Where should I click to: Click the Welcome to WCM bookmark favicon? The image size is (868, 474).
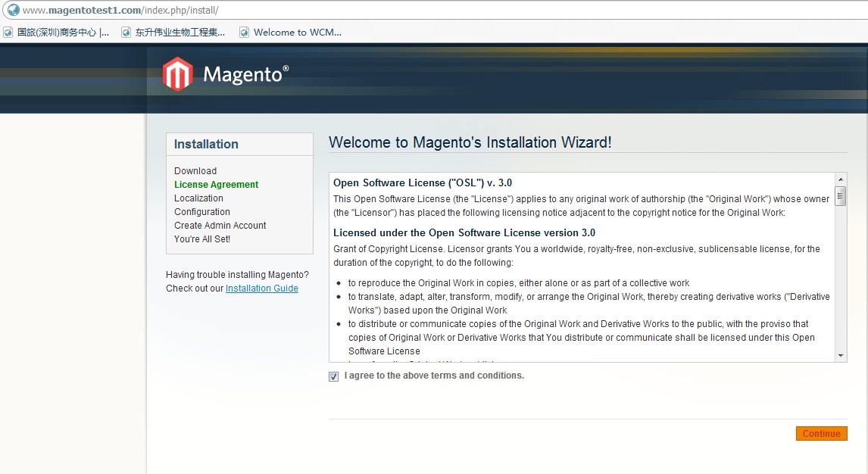244,33
